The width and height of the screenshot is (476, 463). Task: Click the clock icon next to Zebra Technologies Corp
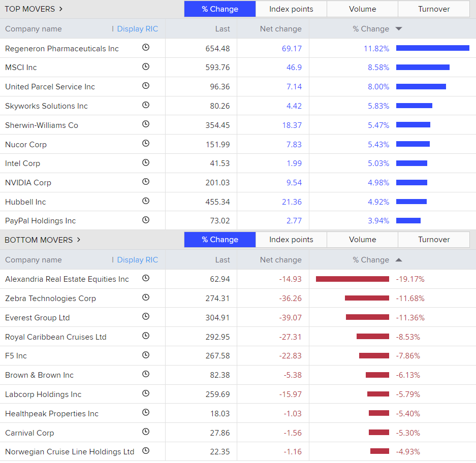pos(146,298)
